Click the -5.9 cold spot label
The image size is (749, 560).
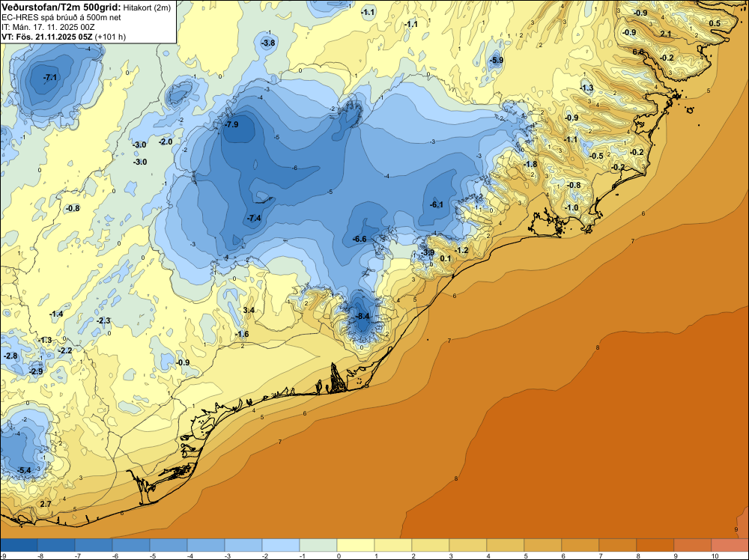(x=497, y=60)
